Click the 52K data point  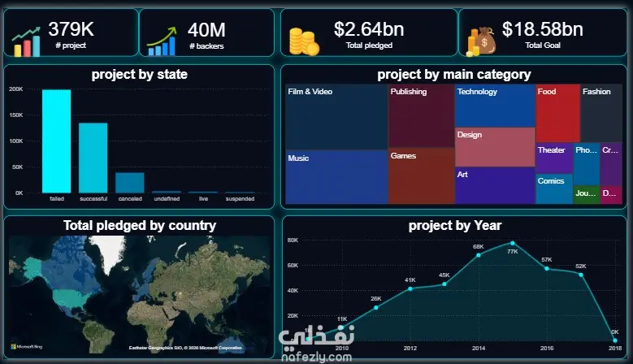click(x=581, y=275)
